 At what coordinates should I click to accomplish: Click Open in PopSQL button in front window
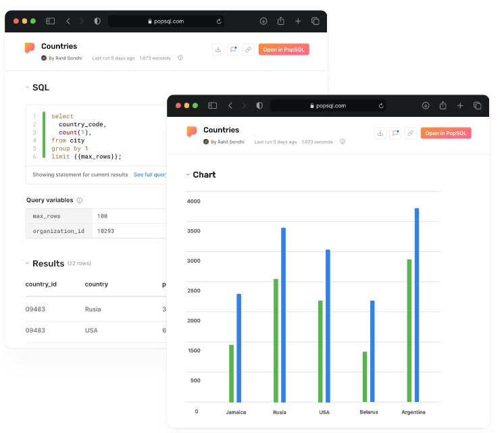446,133
